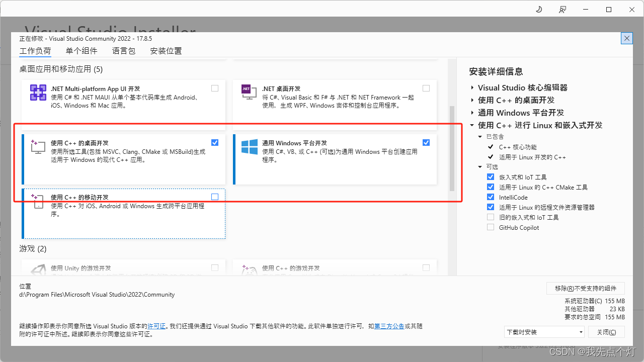Click the dark theme moon icon in titlebar
644x362 pixels.
click(538, 9)
